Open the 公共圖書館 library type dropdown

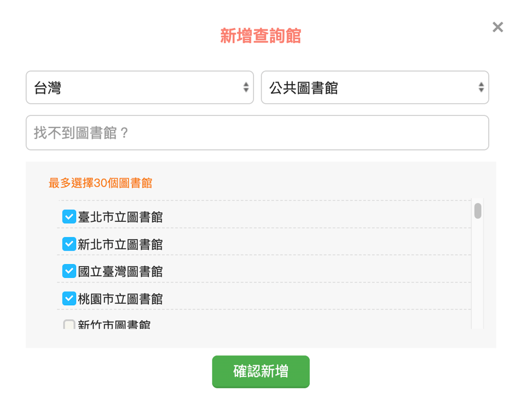[x=375, y=87]
